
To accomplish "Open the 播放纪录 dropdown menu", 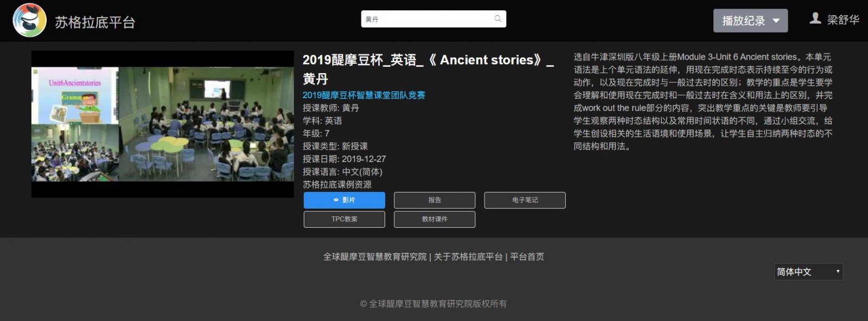I will pos(750,21).
